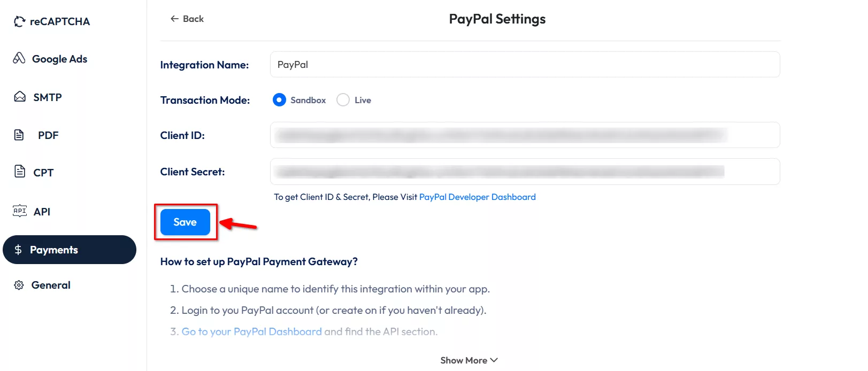Click the API icon in sidebar
Viewport: 868px width, 371px height.
(20, 211)
